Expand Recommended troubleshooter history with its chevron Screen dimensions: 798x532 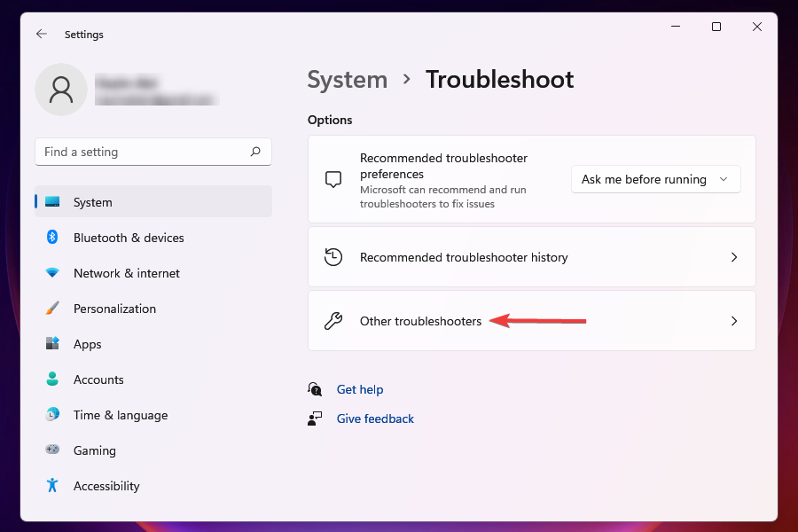[734, 257]
